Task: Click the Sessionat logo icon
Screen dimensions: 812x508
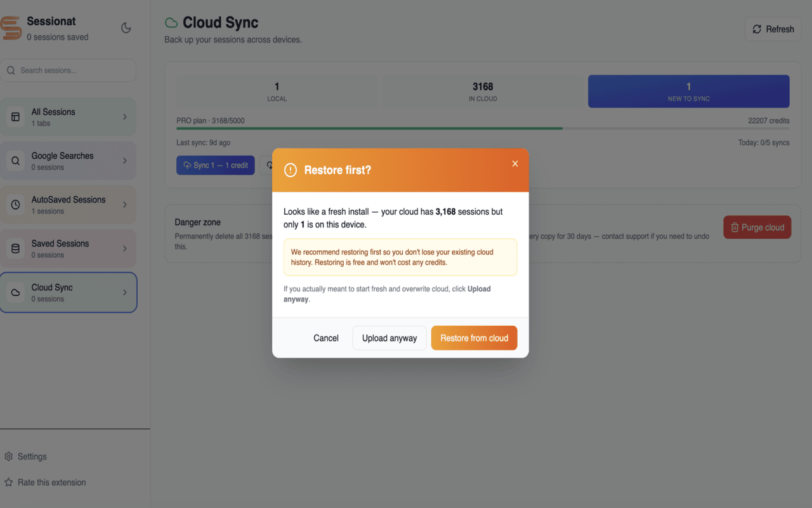Action: coord(10,29)
